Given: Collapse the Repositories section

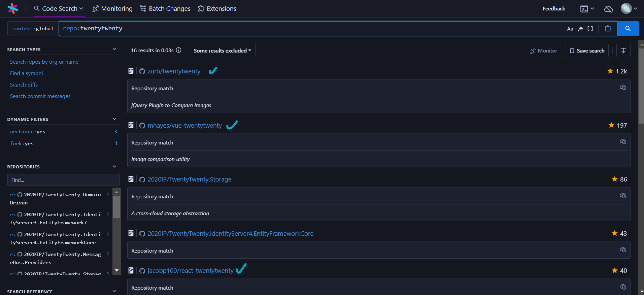Looking at the screenshot, I should click(114, 166).
